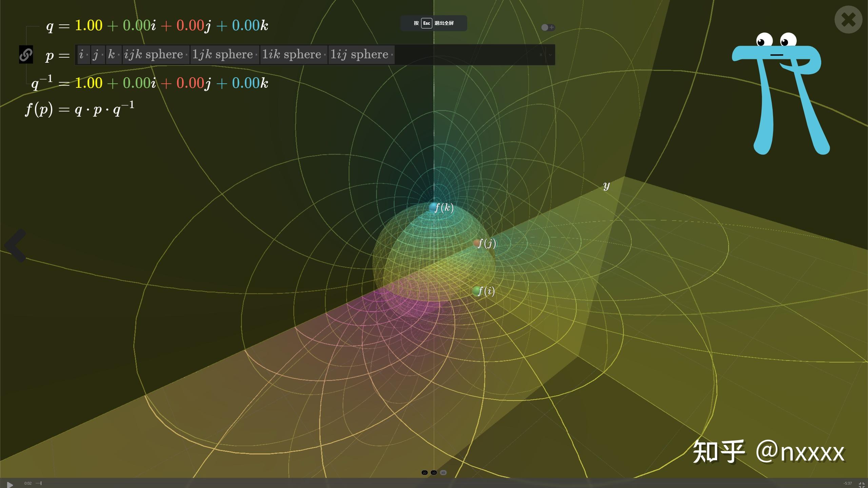Remove the 1ij sphere tag
Screen dimensions: 868x488
(392, 55)
